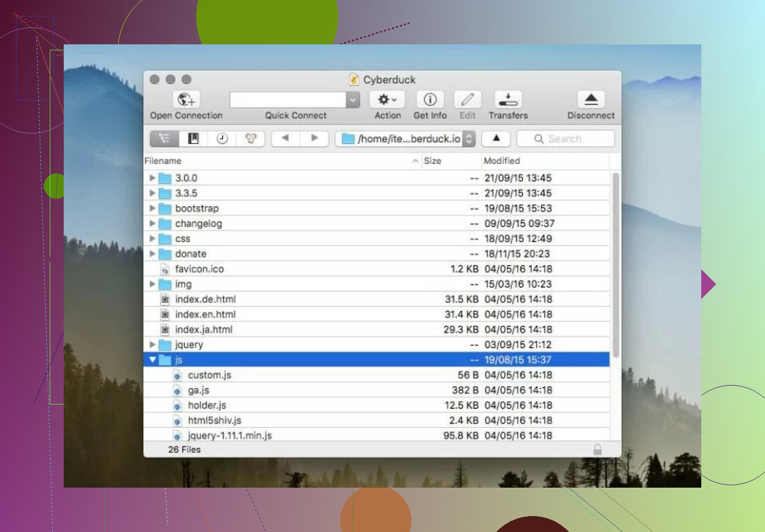
Task: Click the Edit pencil icon
Action: click(x=467, y=100)
